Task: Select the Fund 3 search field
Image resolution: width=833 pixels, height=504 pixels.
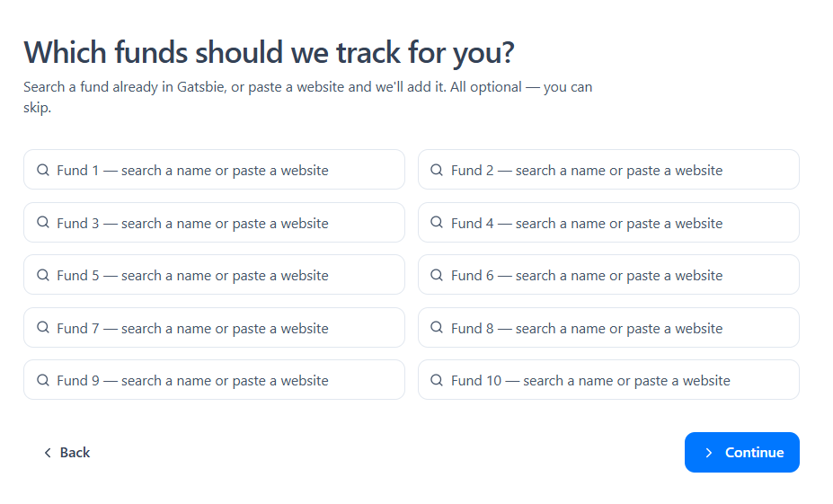Action: click(214, 223)
